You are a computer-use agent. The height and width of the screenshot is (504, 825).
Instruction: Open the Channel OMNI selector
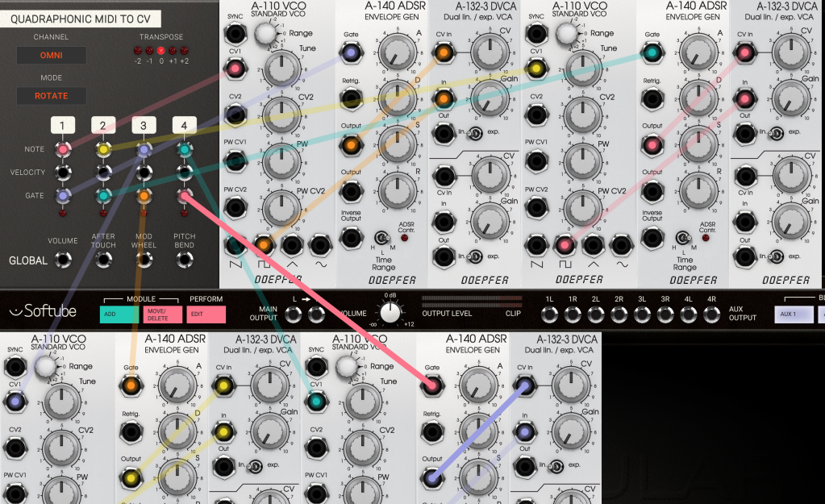click(x=52, y=56)
